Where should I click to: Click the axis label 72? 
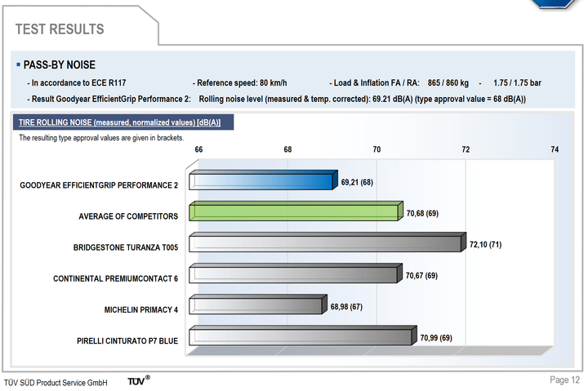(465, 149)
